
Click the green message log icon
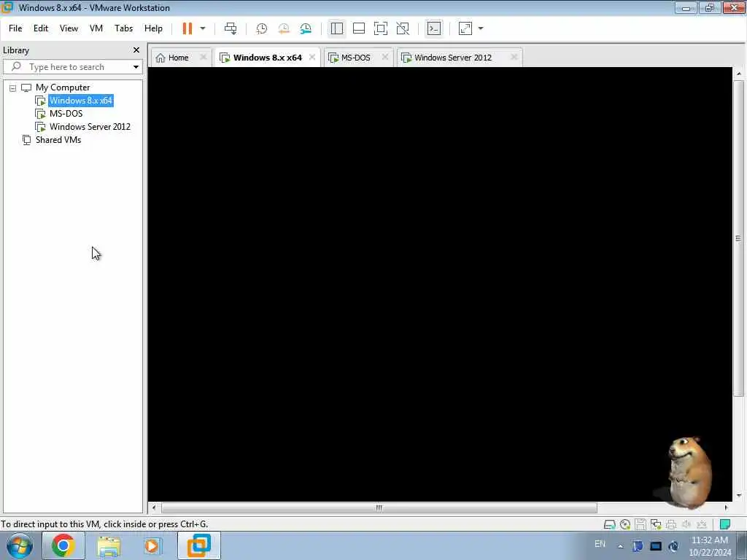(x=725, y=525)
